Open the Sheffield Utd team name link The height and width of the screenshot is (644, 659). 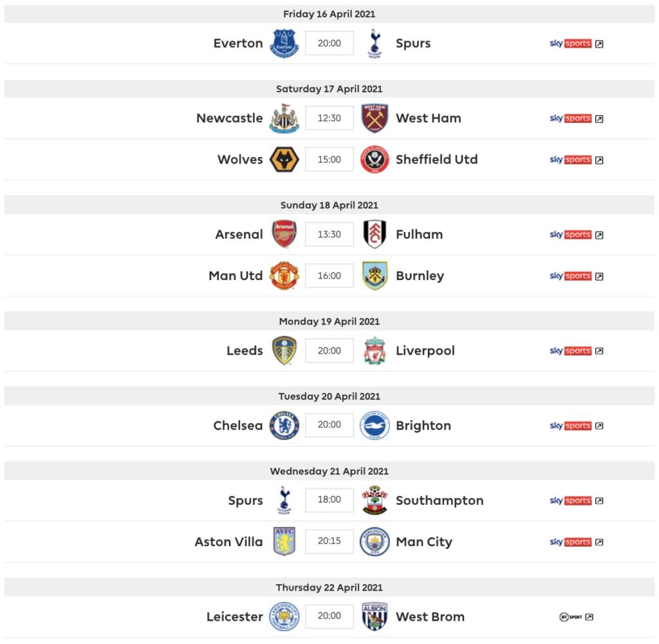pyautogui.click(x=437, y=160)
